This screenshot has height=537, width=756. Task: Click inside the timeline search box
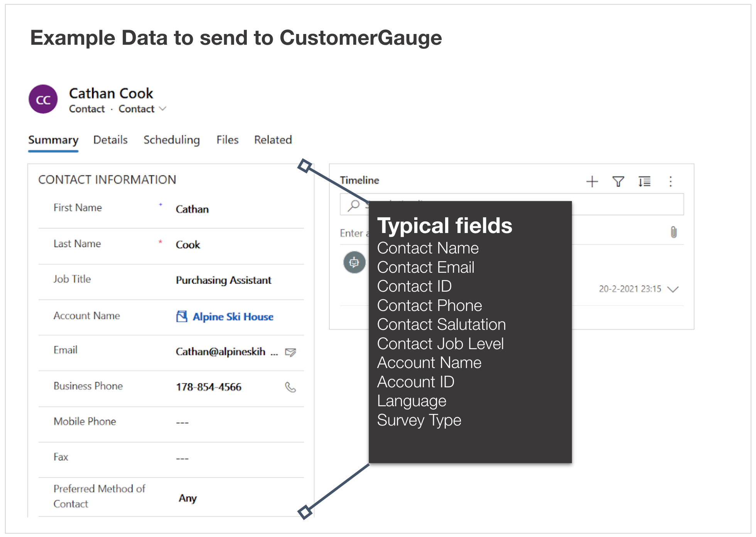click(512, 204)
